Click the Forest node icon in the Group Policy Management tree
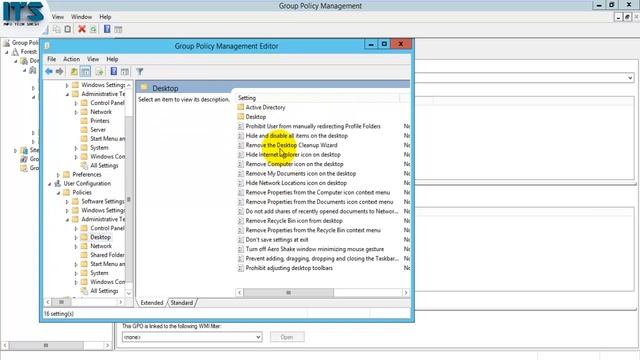The image size is (640, 360). [x=15, y=52]
